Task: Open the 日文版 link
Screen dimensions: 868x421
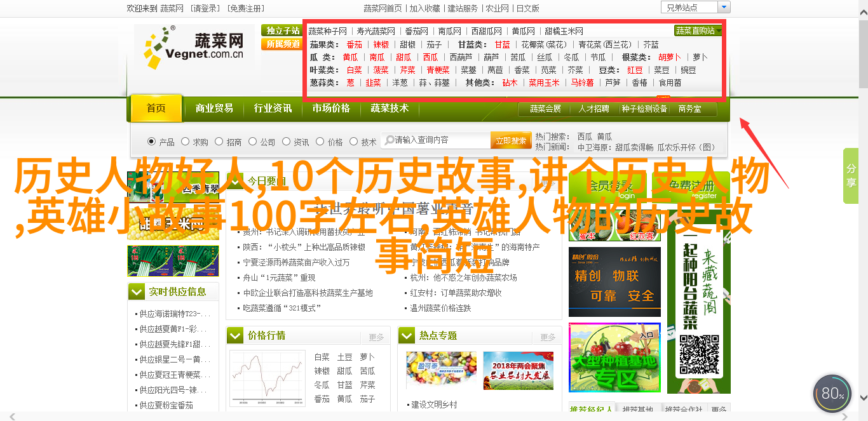Action: point(527,8)
